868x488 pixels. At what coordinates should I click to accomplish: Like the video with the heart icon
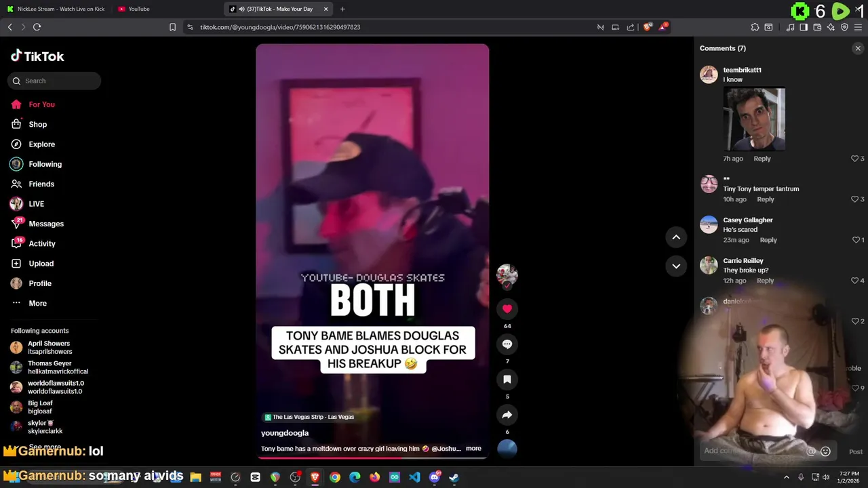point(507,309)
